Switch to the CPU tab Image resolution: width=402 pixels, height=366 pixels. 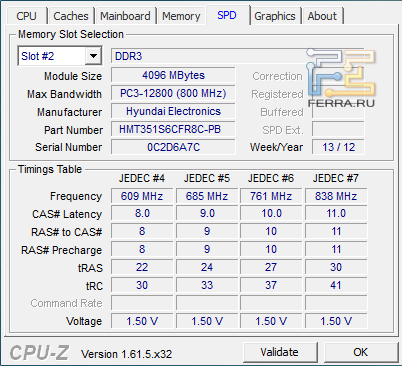(x=26, y=16)
